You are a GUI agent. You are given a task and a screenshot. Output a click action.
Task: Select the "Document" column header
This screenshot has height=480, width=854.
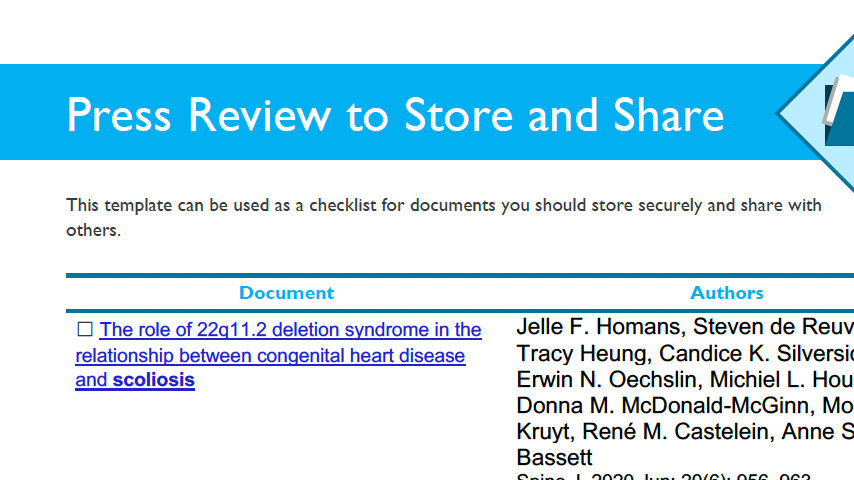(x=286, y=293)
